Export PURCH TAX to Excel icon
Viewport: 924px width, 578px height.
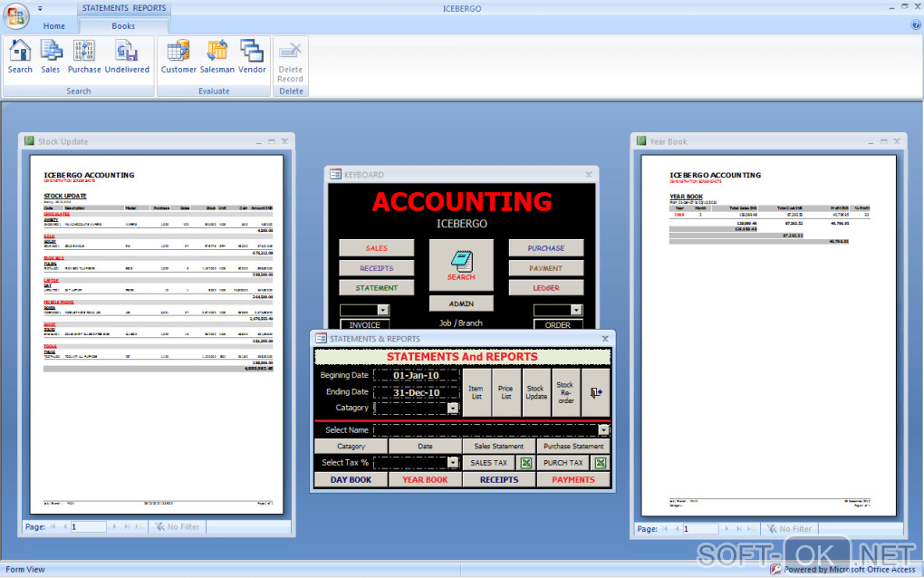tap(601, 463)
